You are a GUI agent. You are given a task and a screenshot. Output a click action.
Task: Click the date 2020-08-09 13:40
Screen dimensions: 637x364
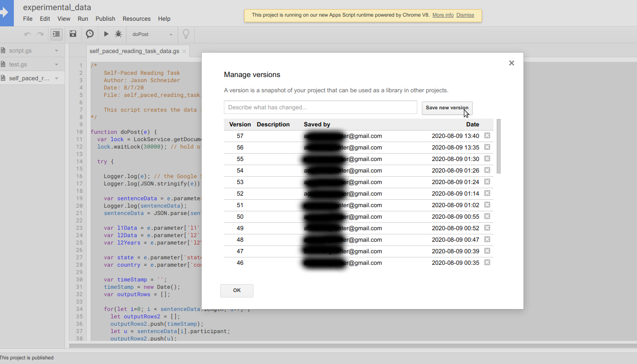[456, 136]
